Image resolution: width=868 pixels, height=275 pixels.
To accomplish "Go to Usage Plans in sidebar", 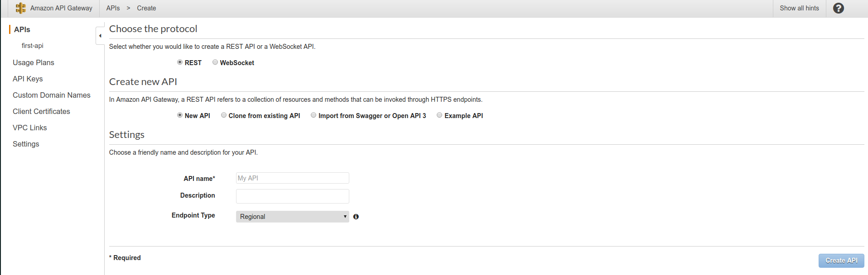I will [34, 62].
